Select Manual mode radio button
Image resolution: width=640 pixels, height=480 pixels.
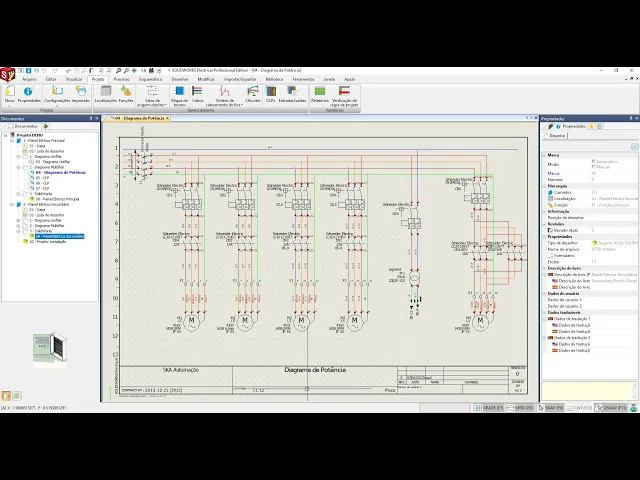coord(593,167)
